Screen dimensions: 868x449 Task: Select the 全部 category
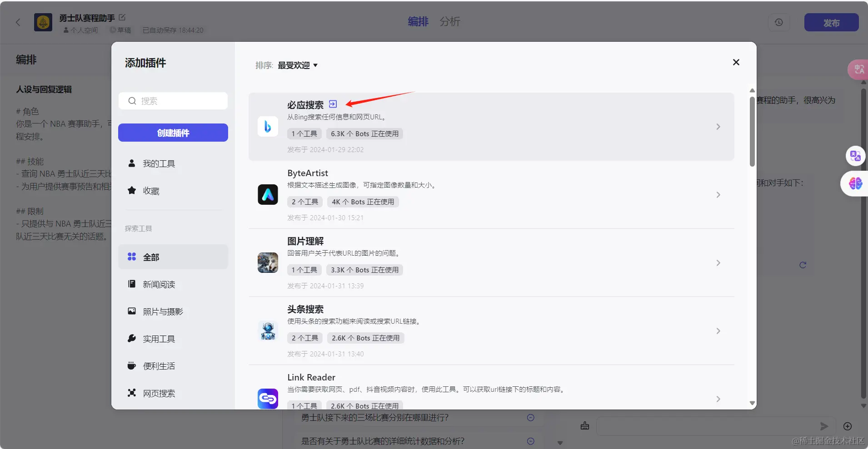click(173, 257)
